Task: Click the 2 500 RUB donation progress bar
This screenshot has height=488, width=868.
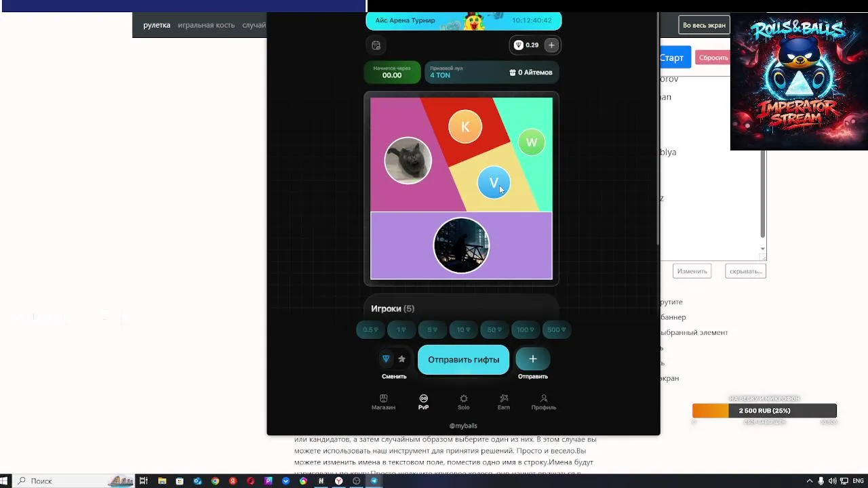Action: pos(764,411)
